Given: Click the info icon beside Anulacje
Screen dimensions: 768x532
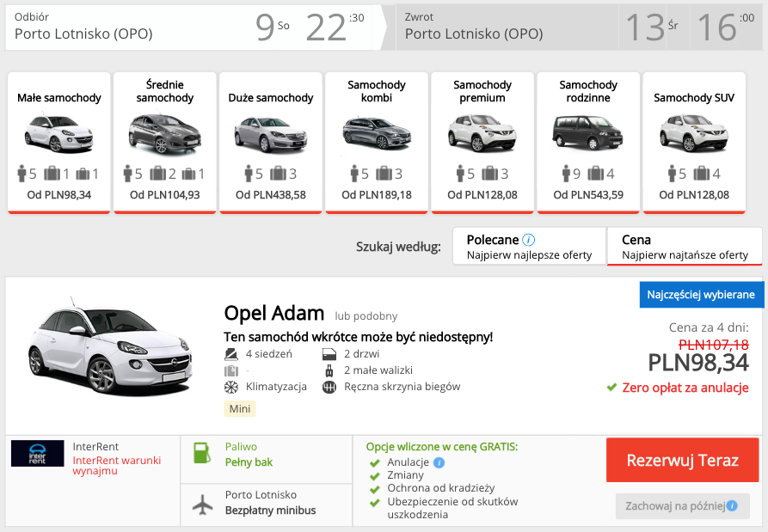Looking at the screenshot, I should (439, 463).
